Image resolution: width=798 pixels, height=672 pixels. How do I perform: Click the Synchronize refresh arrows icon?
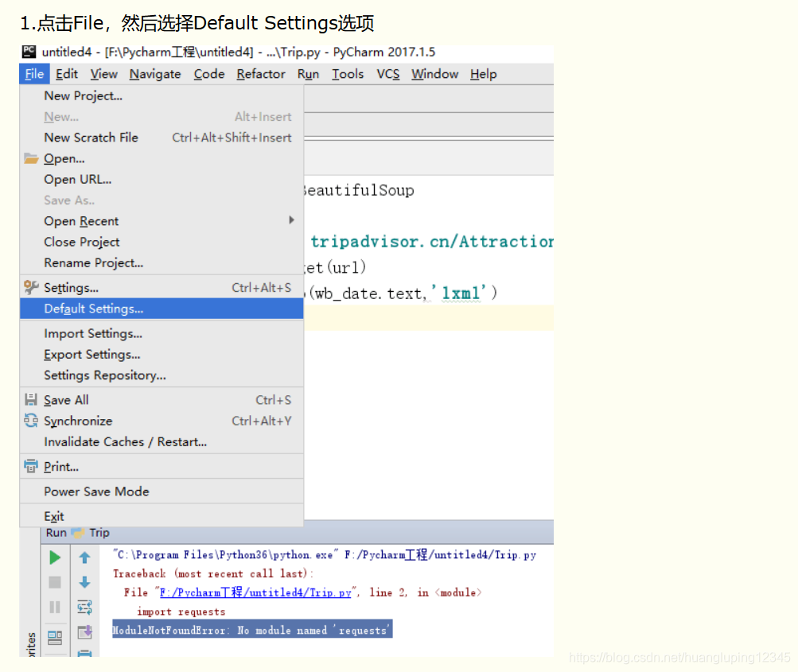31,420
